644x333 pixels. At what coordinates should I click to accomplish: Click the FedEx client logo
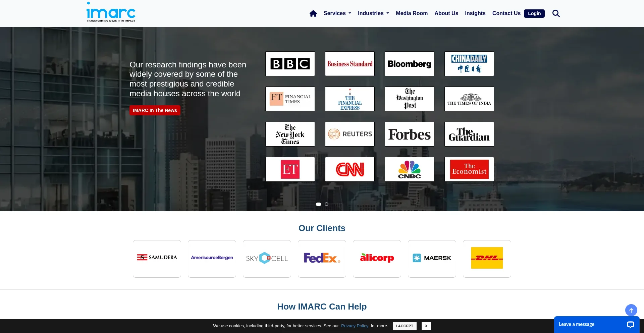(322, 259)
